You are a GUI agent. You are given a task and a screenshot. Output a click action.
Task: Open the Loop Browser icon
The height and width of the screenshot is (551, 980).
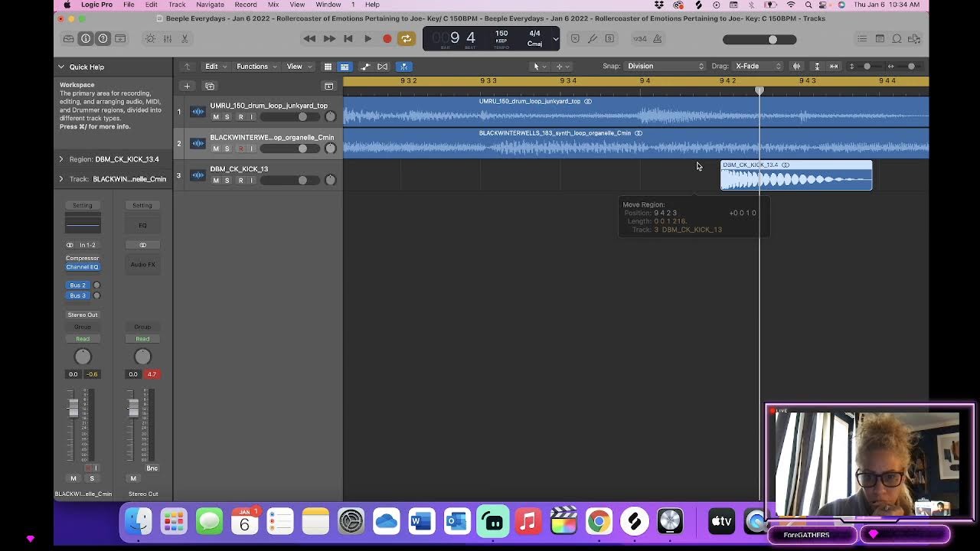897,38
